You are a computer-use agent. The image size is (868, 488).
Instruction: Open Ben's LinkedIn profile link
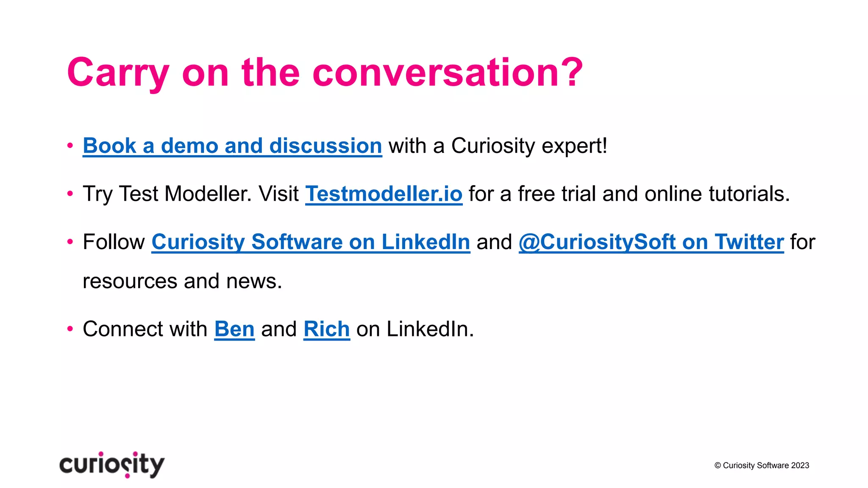click(234, 329)
